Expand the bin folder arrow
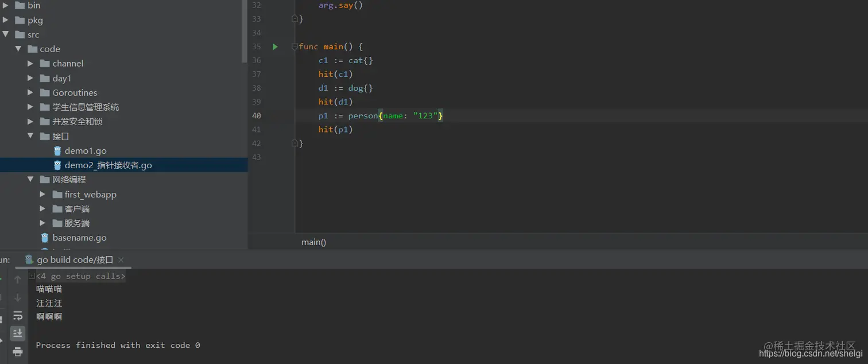Viewport: 868px width, 364px height. pos(5,5)
